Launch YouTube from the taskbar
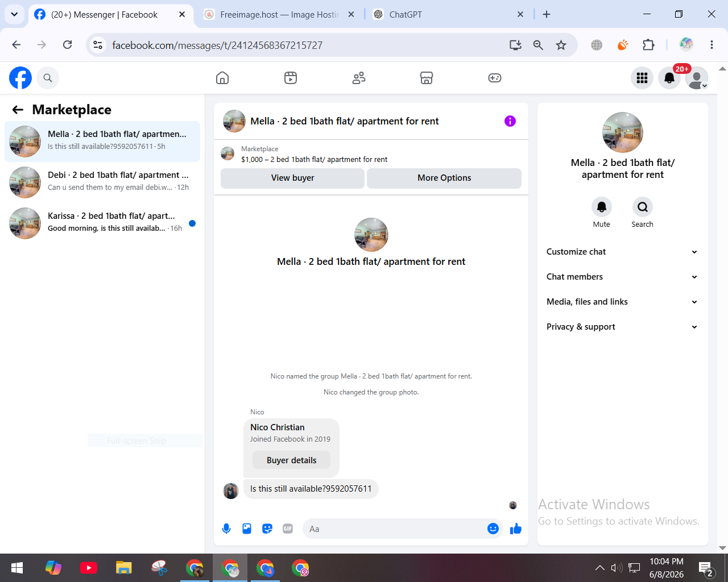Viewport: 728px width, 582px height. click(89, 568)
